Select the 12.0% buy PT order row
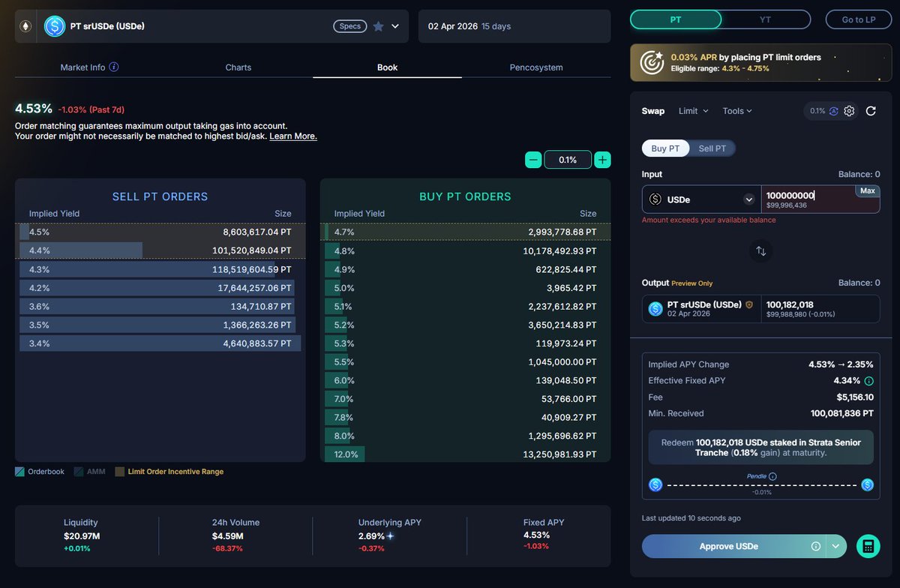The image size is (900, 588). [x=465, y=454]
